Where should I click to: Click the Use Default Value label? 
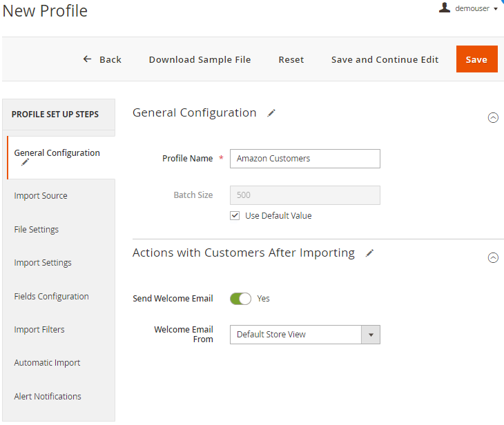[278, 215]
